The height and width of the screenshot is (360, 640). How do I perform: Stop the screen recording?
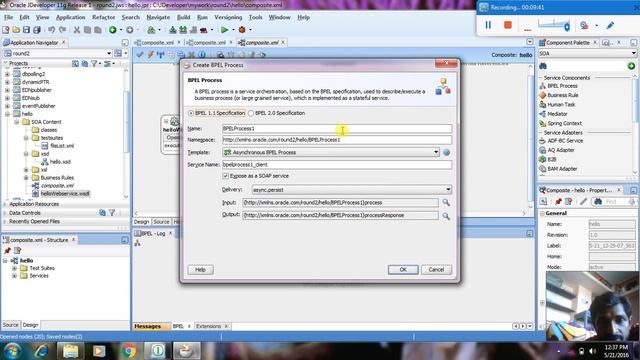pos(508,25)
